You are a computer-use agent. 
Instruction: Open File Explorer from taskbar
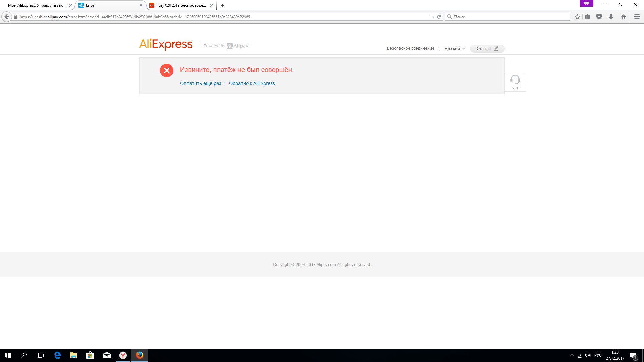pyautogui.click(x=74, y=355)
